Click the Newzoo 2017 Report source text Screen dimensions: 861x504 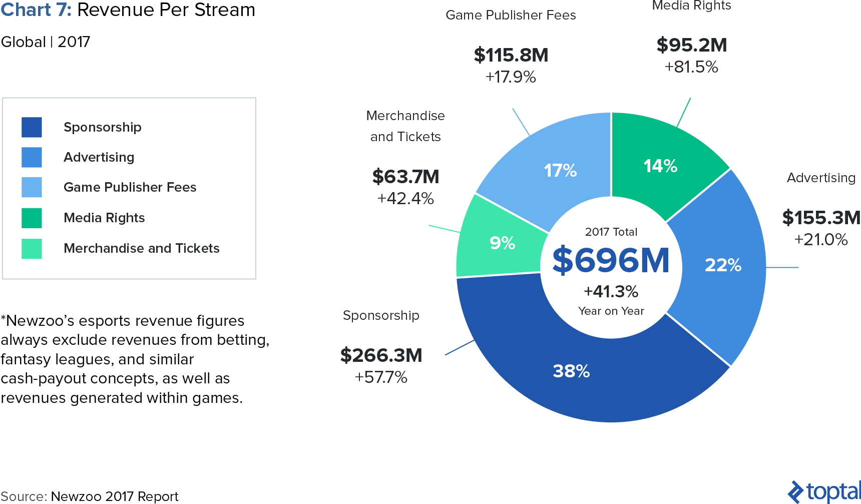click(x=115, y=496)
